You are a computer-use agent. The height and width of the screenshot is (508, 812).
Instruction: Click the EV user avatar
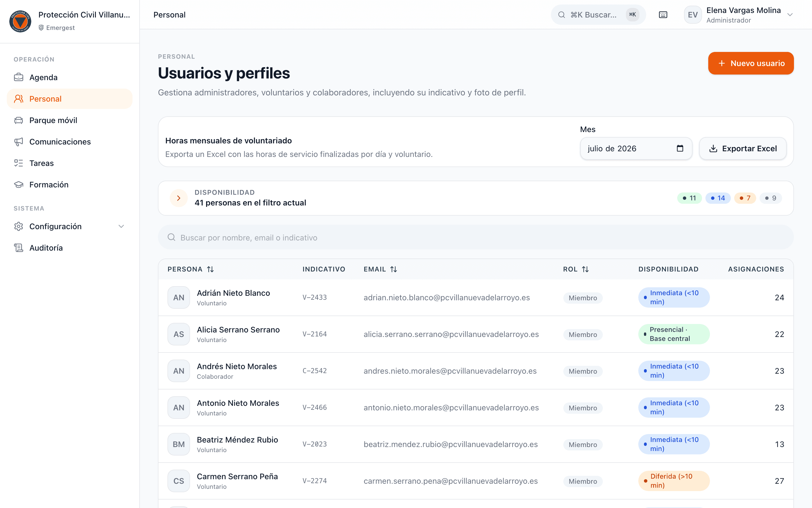pos(692,15)
